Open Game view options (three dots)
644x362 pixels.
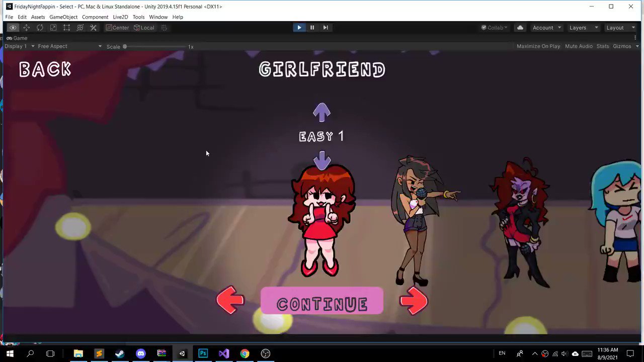[x=635, y=38]
